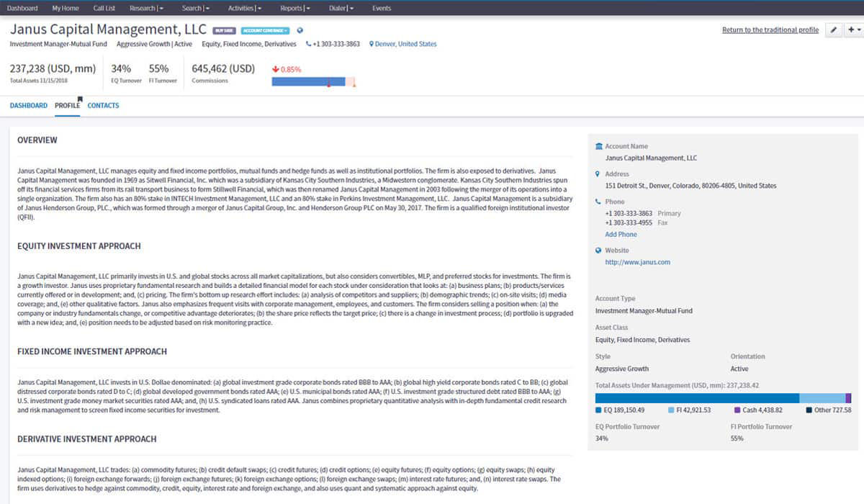This screenshot has height=504, width=864.
Task: Open the Dialer dropdown
Action: 341,8
